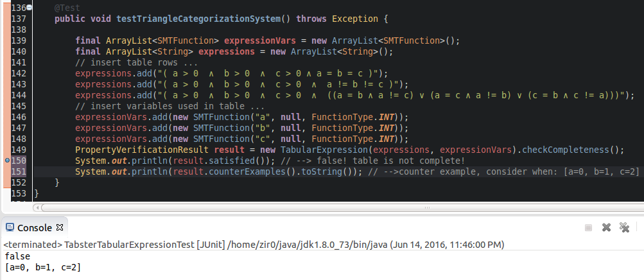Collapse the method fold at line 136
This screenshot has height=280, width=644.
29,8
